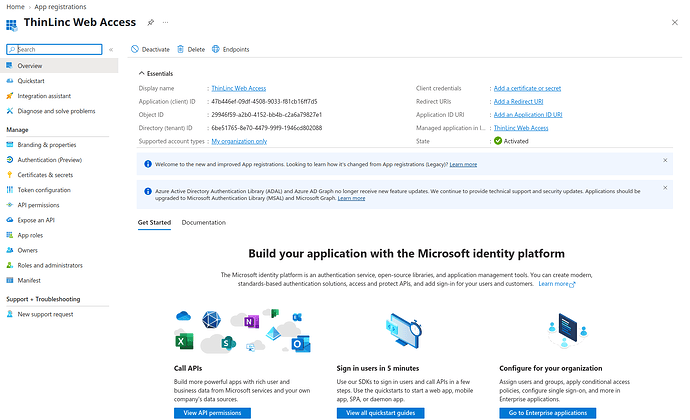Collapse the left navigation menu with chevrons

(111, 49)
